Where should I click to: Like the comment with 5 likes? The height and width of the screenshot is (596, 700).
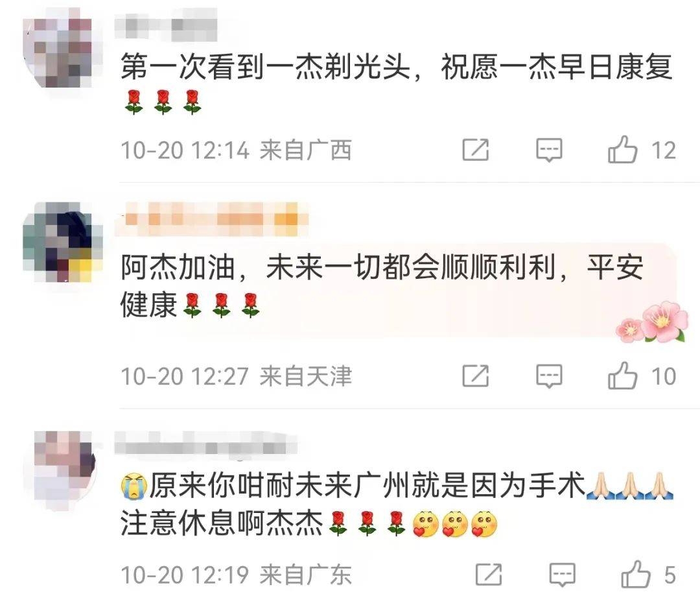pos(635,574)
